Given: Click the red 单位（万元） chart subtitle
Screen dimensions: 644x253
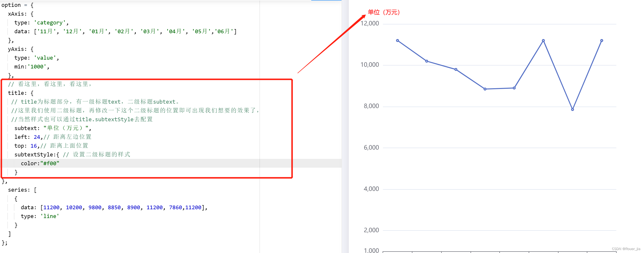Looking at the screenshot, I should pos(384,12).
